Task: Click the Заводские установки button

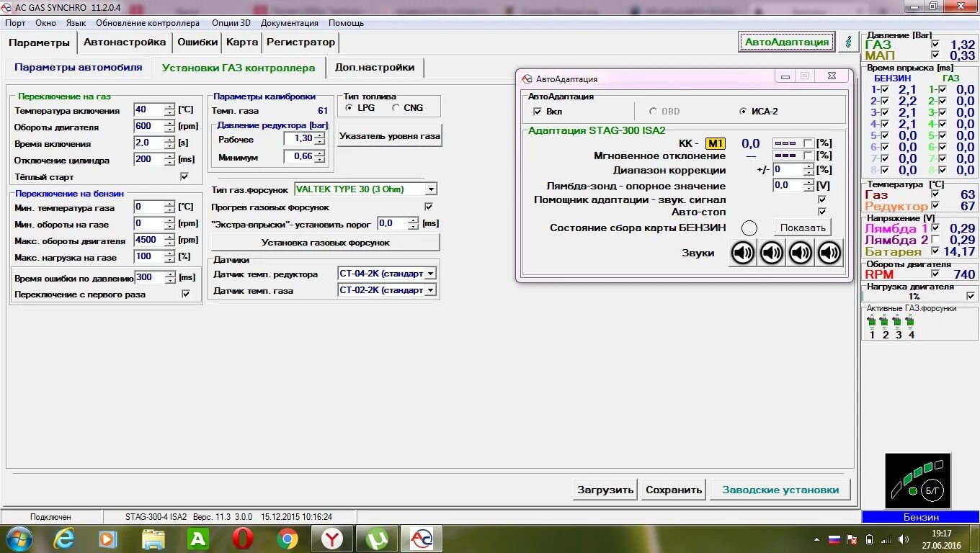Action: pyautogui.click(x=780, y=490)
